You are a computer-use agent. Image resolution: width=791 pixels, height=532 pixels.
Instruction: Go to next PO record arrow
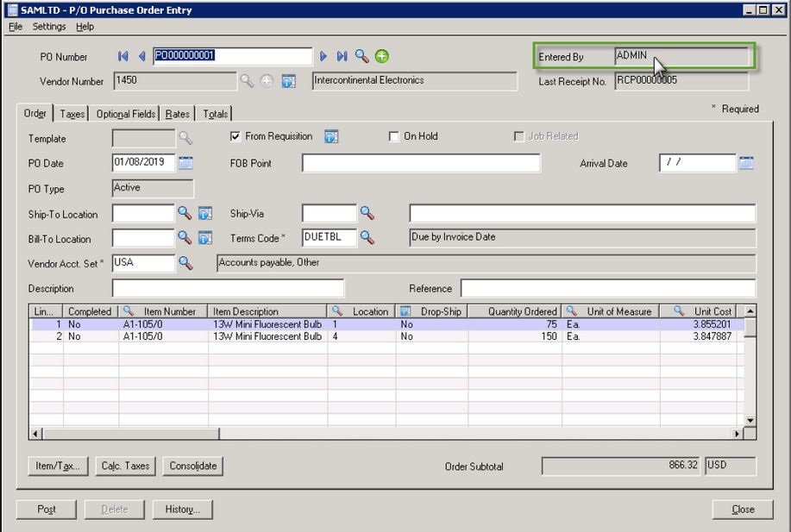pos(324,56)
